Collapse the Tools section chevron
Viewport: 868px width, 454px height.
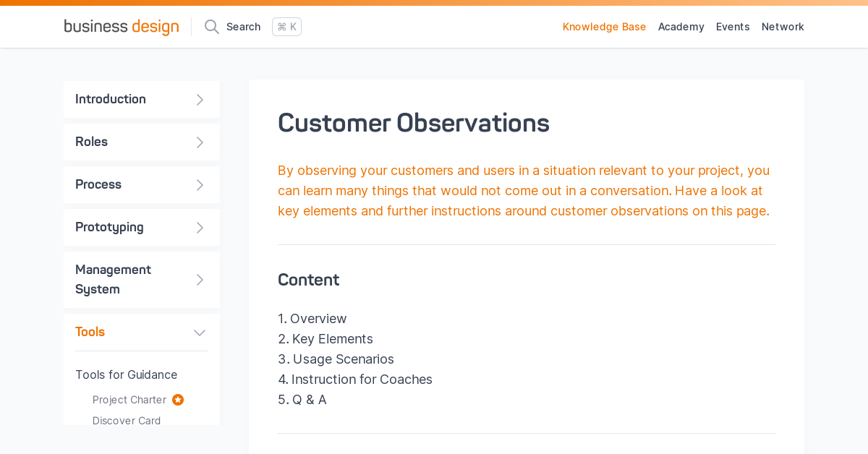(200, 333)
